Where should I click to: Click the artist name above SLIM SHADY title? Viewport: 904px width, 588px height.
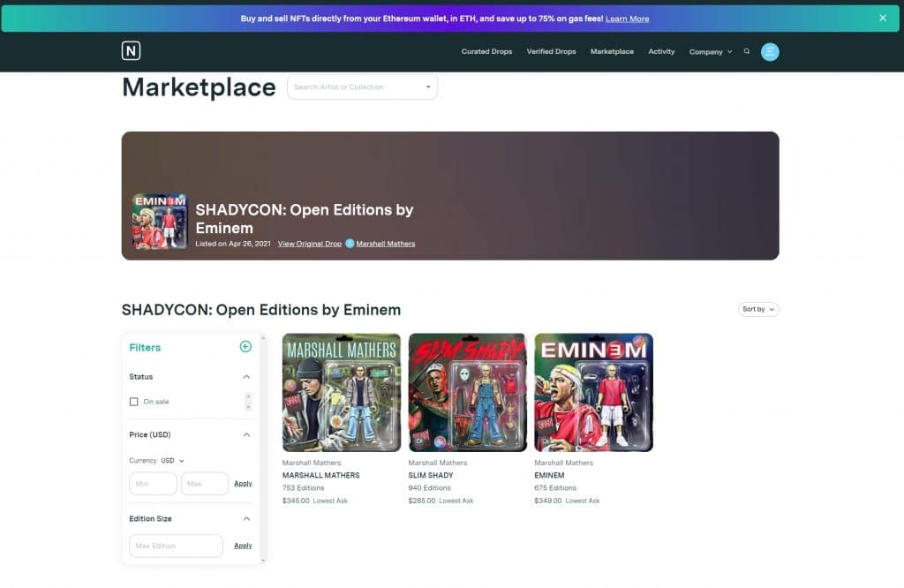click(438, 463)
